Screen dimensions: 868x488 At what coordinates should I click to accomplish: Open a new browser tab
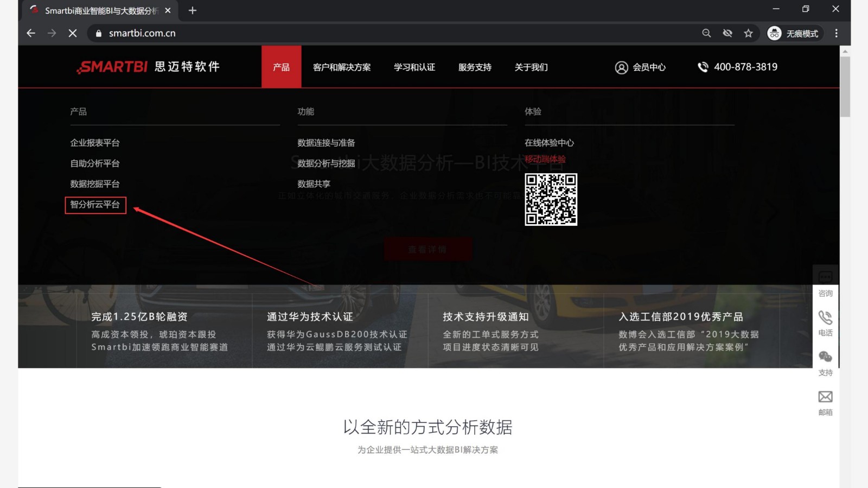pyautogui.click(x=193, y=10)
